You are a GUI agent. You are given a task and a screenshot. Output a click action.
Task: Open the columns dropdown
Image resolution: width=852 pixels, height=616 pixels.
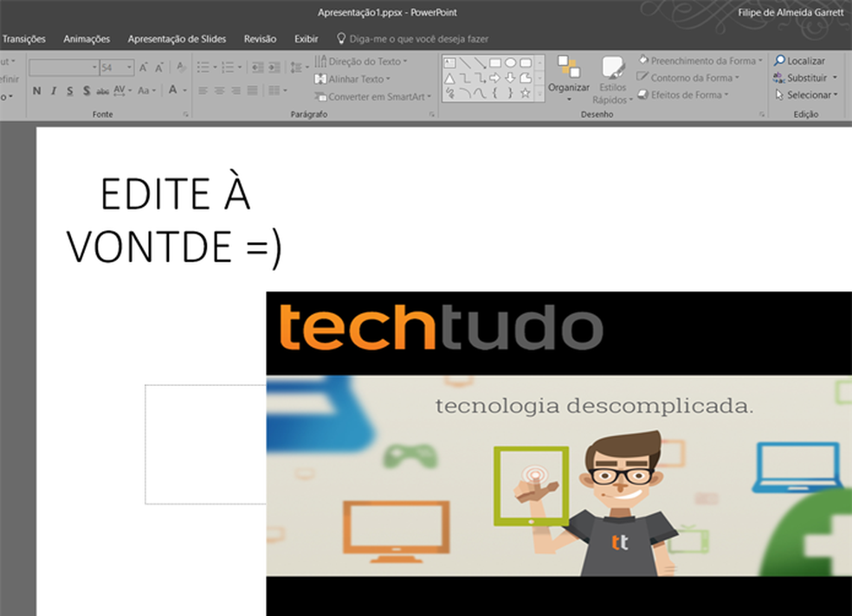[x=277, y=91]
